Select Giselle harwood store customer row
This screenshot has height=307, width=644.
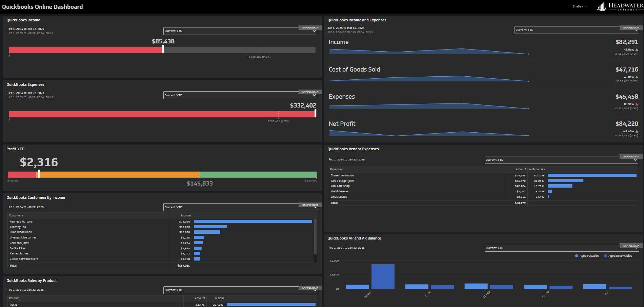click(x=161, y=259)
